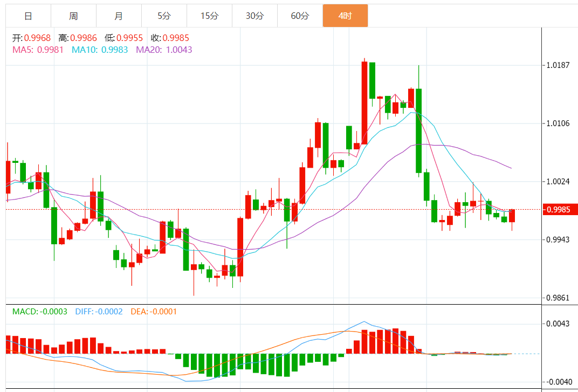
Task: Click the MA5: 0.9981 indicator label
Action: pos(38,50)
